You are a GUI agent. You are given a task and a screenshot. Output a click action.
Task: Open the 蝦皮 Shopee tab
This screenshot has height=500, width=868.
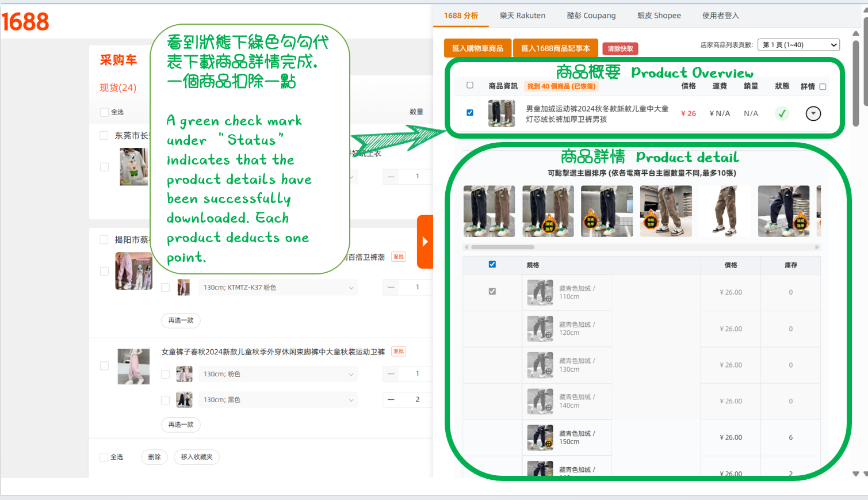coord(659,16)
